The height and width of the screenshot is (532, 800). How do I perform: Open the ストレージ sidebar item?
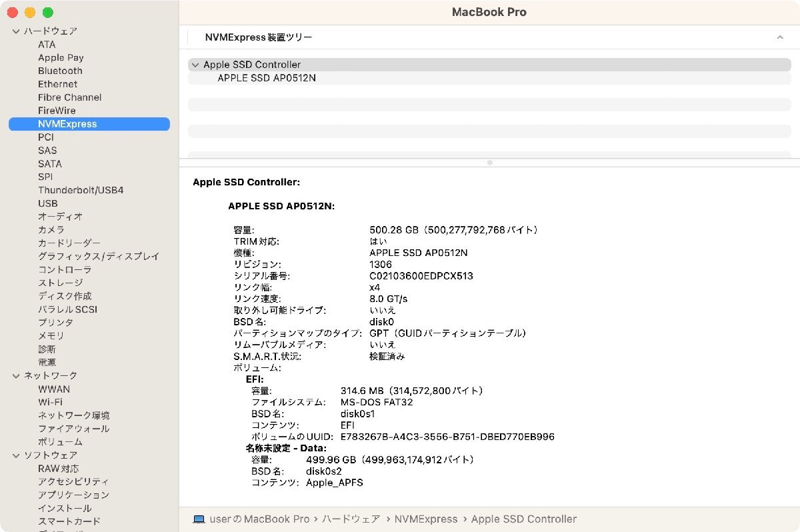(x=60, y=283)
